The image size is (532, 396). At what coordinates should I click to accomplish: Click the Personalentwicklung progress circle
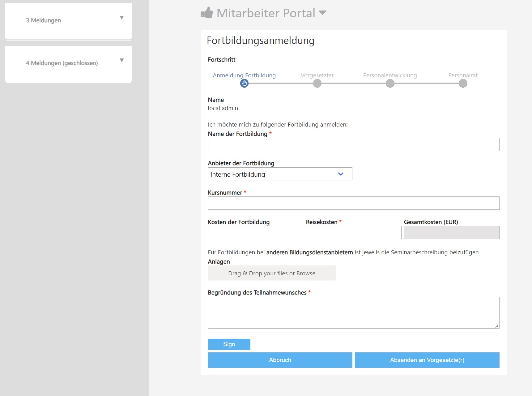390,83
